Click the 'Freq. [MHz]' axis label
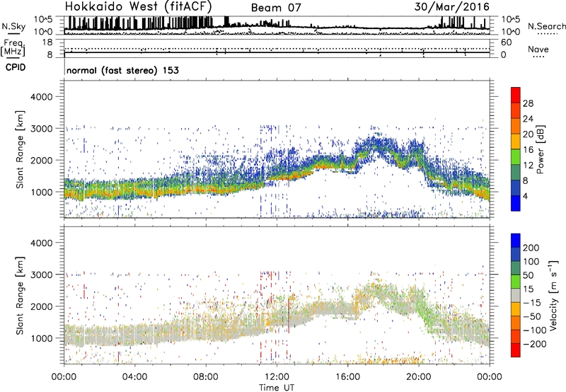The image size is (566, 392). 13,47
